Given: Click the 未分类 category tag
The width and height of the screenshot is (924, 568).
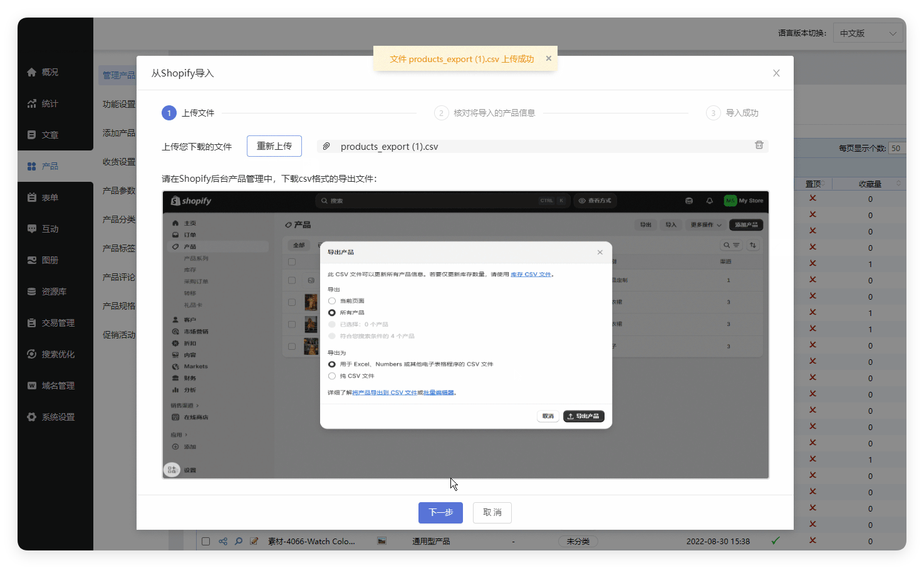Looking at the screenshot, I should click(x=578, y=541).
